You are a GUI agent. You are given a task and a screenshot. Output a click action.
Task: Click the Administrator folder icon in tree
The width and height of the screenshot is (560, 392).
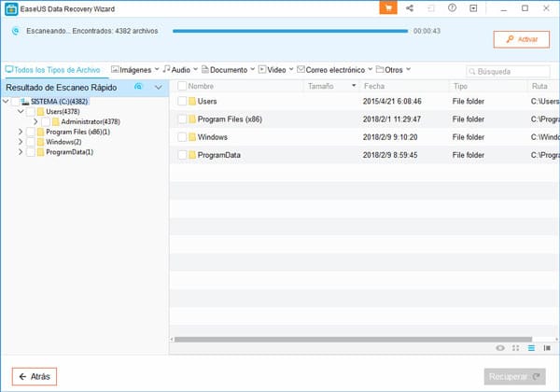[x=55, y=121]
